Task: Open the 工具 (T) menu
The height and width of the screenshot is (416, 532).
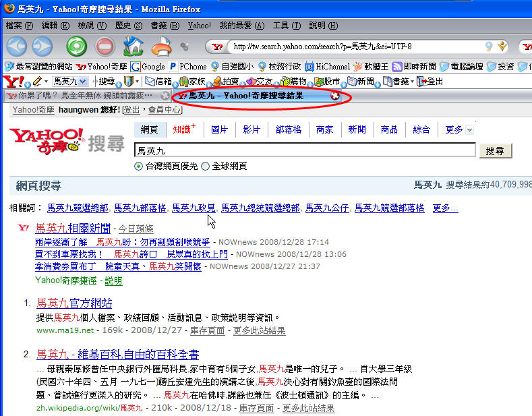Action: [287, 26]
